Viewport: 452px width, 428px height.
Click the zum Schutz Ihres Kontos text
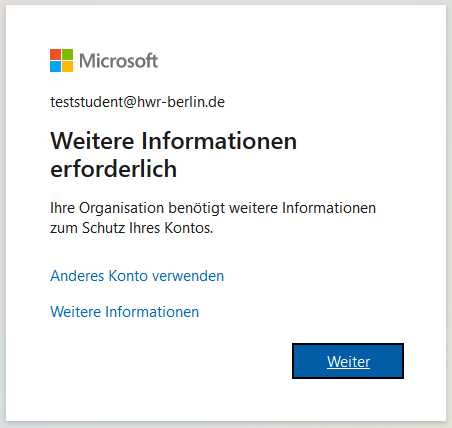coord(131,228)
